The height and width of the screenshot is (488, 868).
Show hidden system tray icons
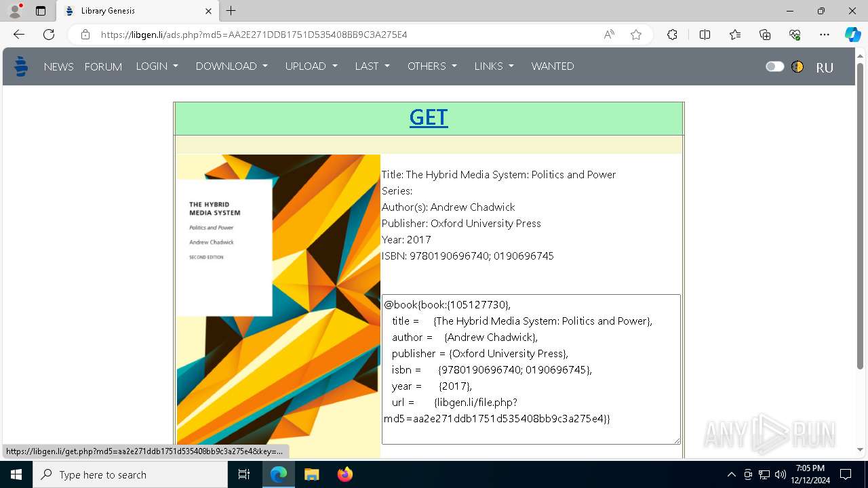(731, 474)
